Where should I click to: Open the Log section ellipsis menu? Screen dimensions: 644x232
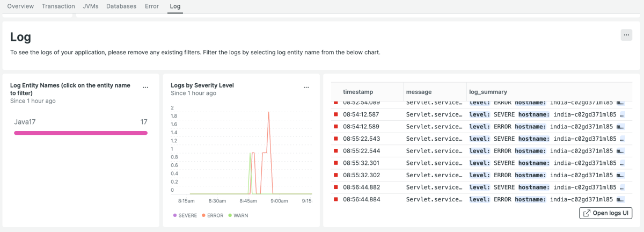coord(626,35)
